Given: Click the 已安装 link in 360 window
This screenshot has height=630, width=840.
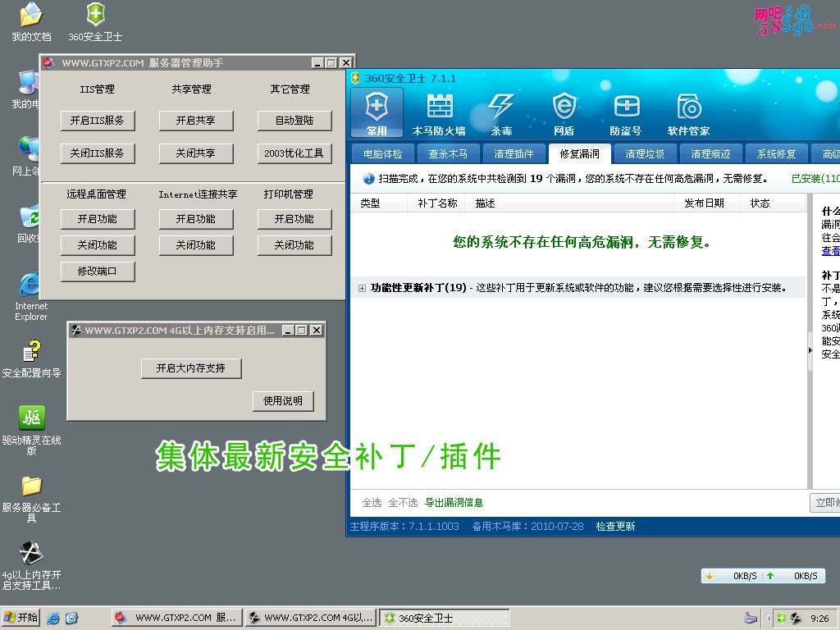Looking at the screenshot, I should (815, 179).
